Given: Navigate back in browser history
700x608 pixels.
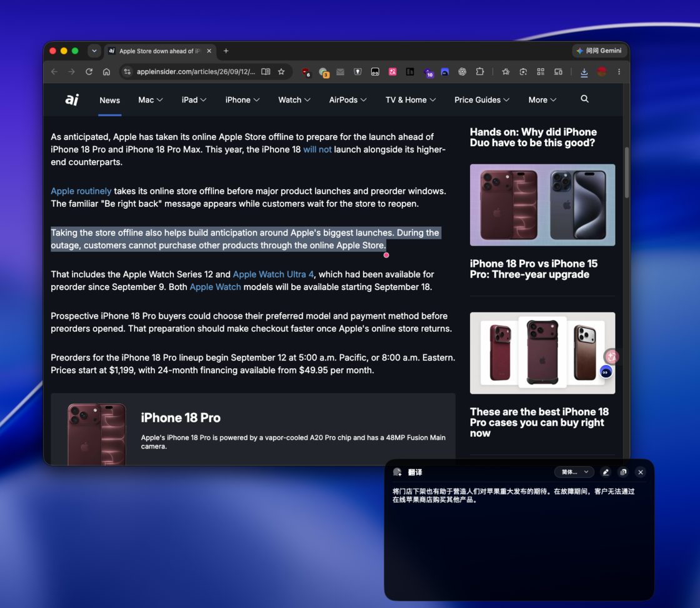Looking at the screenshot, I should tap(54, 71).
